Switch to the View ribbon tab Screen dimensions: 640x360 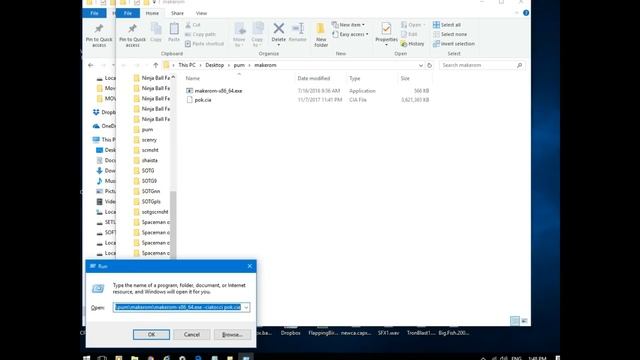pos(201,13)
